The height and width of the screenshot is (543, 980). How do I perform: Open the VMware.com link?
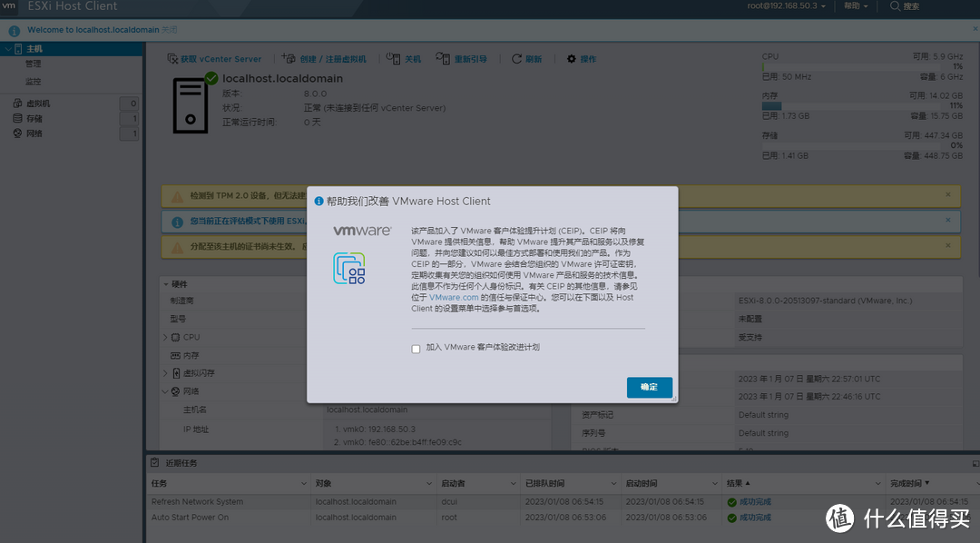click(x=454, y=296)
